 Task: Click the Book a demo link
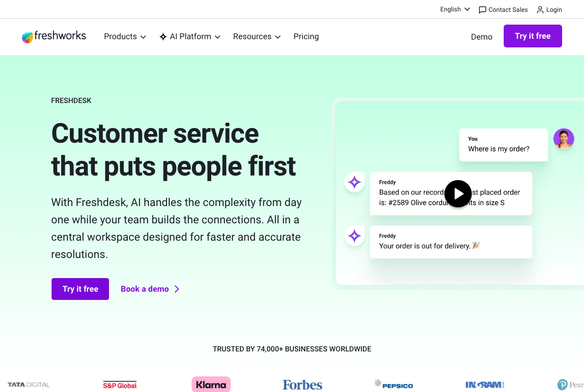[150, 289]
